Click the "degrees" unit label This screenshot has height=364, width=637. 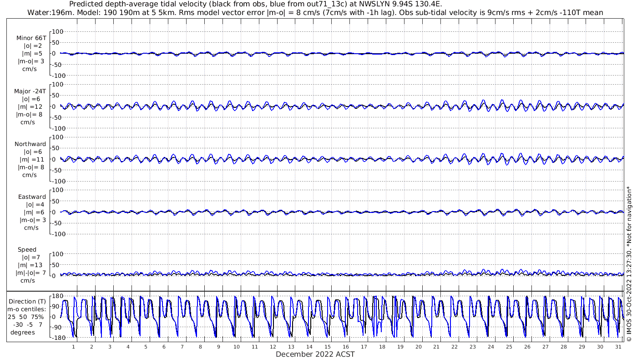pos(23,332)
